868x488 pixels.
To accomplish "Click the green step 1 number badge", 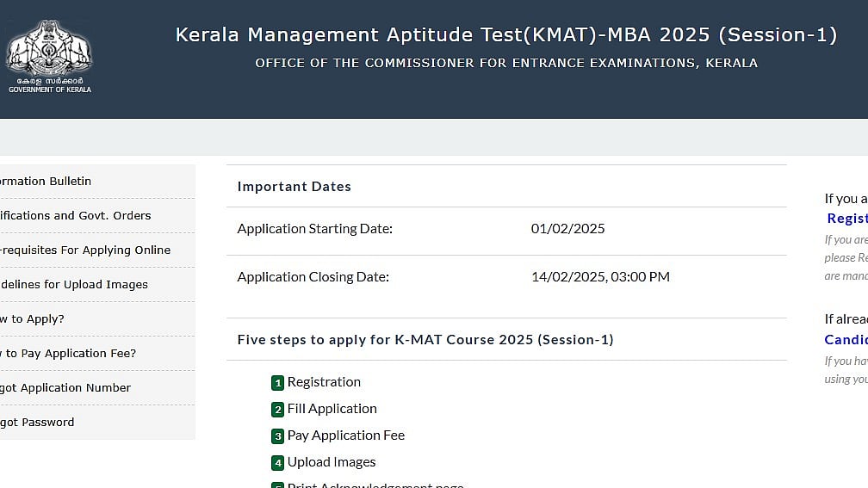I will (277, 383).
